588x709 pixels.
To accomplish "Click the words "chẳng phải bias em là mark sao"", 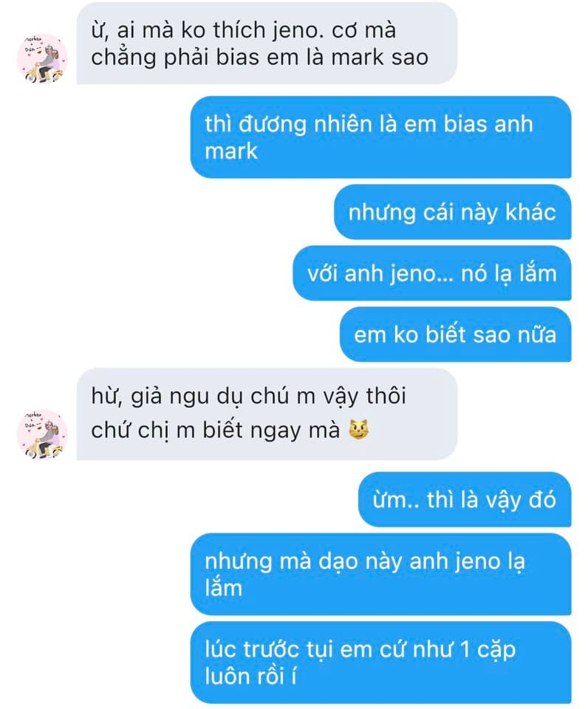I will 259,58.
